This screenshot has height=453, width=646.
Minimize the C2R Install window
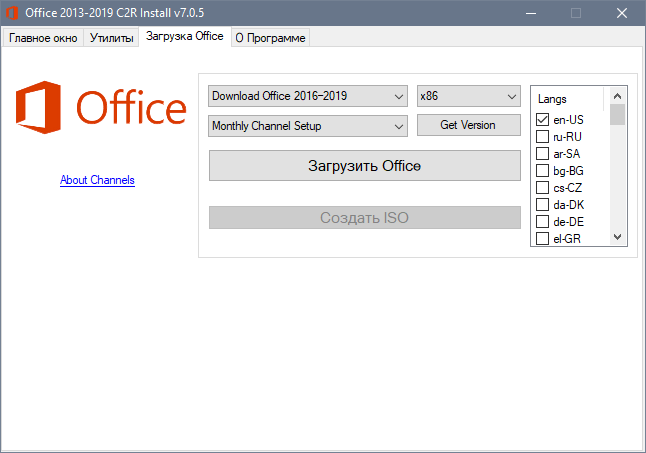(x=531, y=13)
